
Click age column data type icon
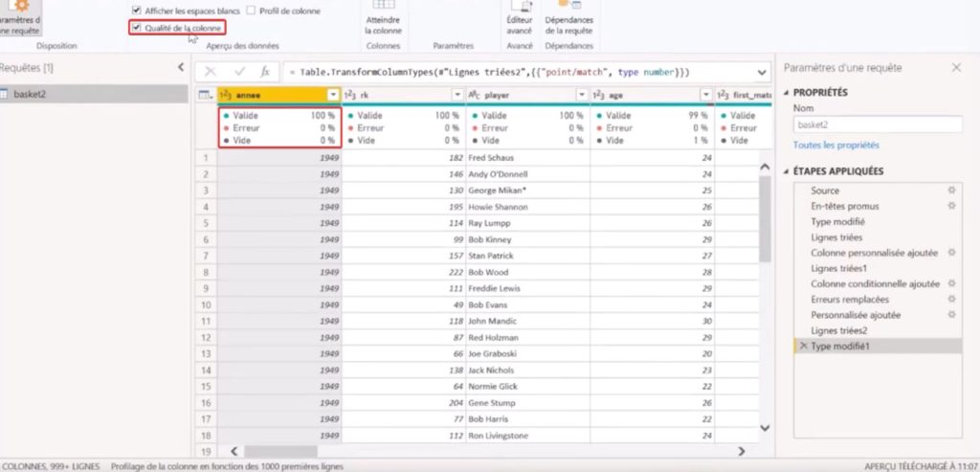coord(599,95)
